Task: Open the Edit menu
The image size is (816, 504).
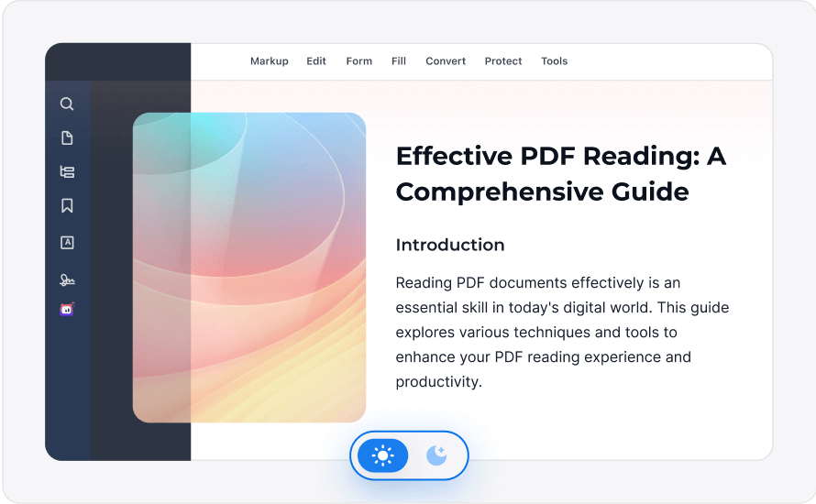Action: (x=316, y=61)
